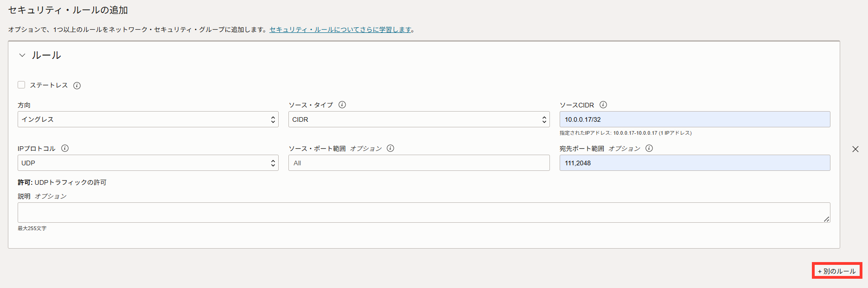This screenshot has width=868, height=288.
Task: Show info icon beside 宛先ポート範囲 label
Action: click(x=649, y=148)
